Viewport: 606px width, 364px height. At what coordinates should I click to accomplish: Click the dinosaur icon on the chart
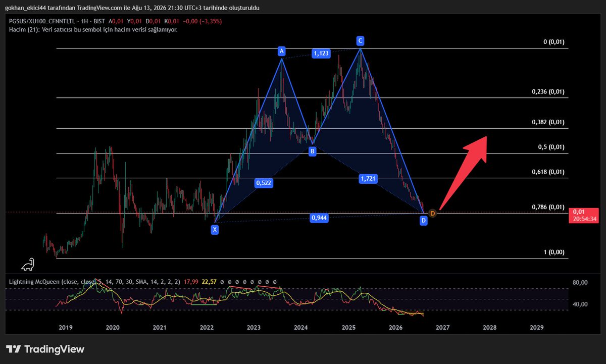[x=27, y=265]
